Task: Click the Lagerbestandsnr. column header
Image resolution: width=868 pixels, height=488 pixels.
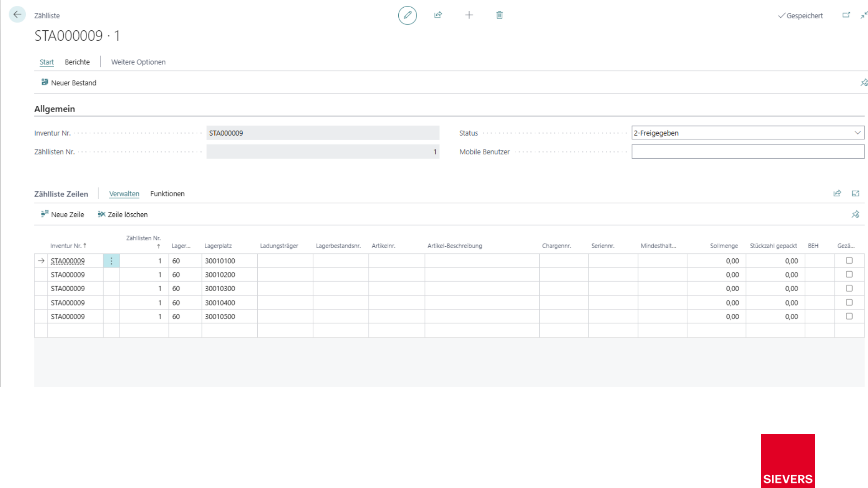Action: pos(338,246)
